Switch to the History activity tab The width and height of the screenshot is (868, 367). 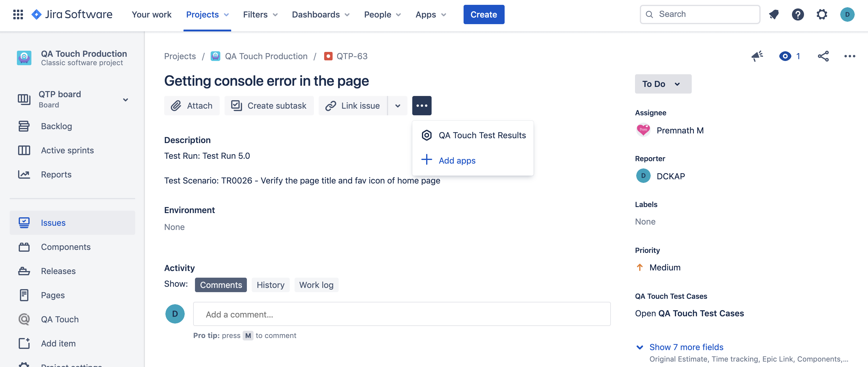click(270, 285)
